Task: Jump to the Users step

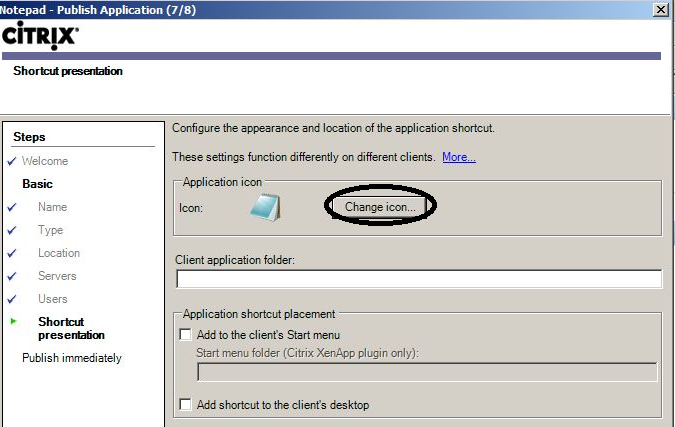Action: (x=53, y=299)
